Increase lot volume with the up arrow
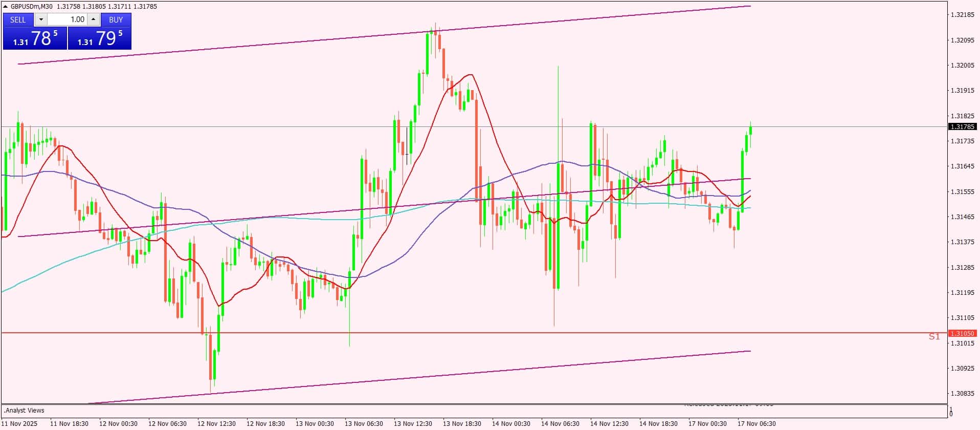The width and height of the screenshot is (980, 430). point(93,19)
